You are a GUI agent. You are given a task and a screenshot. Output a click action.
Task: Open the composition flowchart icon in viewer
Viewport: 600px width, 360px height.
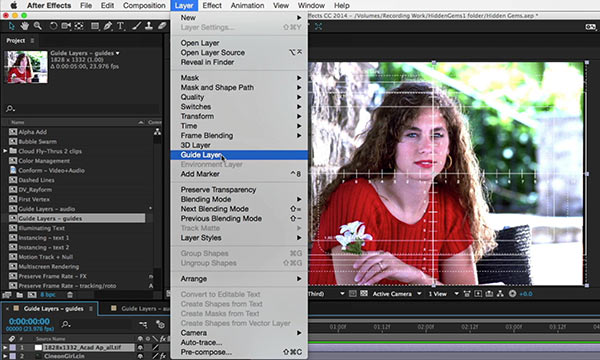(500, 294)
